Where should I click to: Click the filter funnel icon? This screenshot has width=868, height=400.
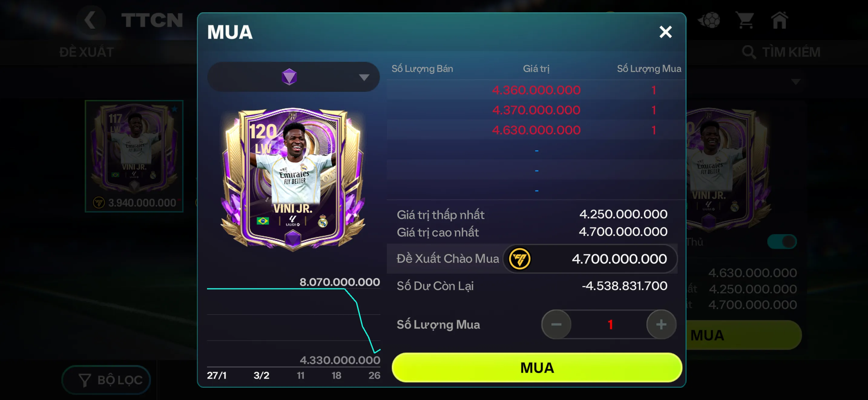tap(84, 380)
